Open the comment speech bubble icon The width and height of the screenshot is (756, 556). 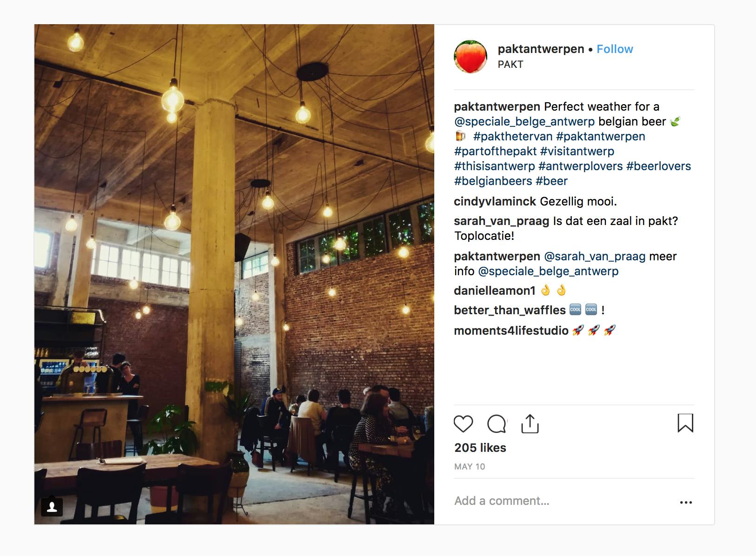pos(497,424)
